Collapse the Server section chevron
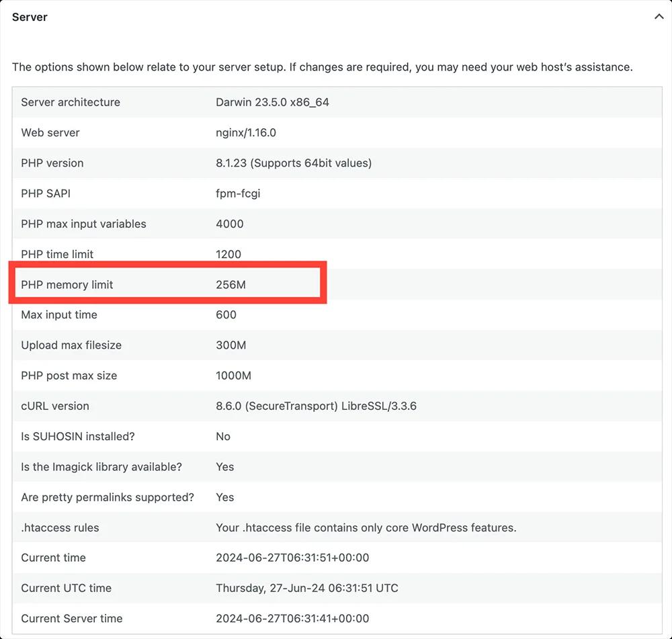Screen dimensions: 672x639 pos(659,17)
